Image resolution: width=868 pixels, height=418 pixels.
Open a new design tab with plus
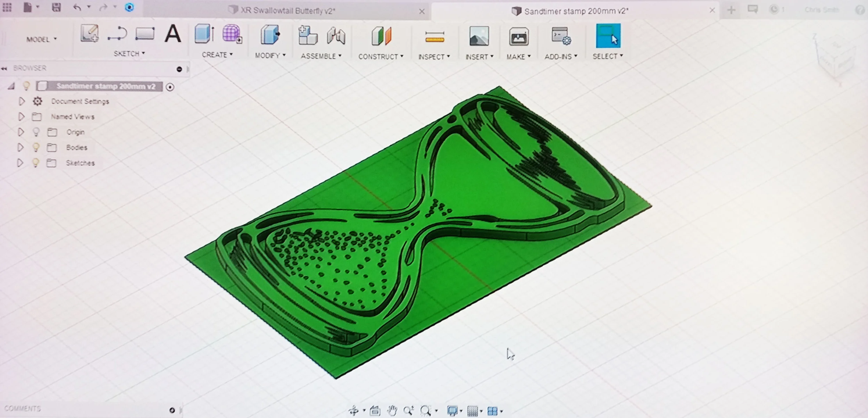click(x=731, y=10)
